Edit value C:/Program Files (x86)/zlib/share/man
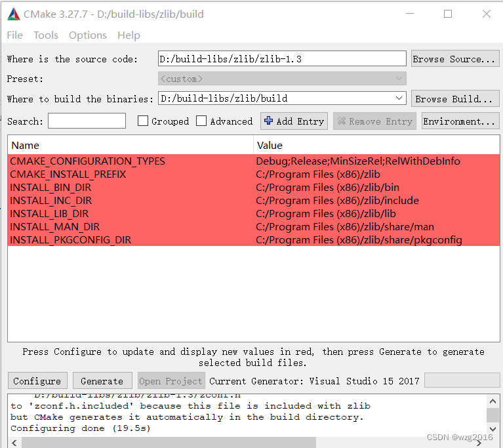Viewport: 503px width, 448px height. click(x=345, y=226)
